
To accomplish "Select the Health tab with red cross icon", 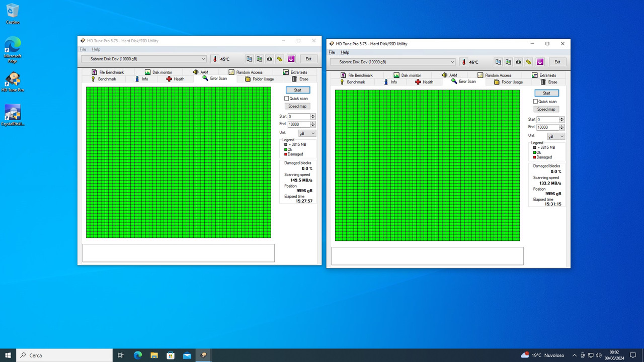I will [x=175, y=79].
